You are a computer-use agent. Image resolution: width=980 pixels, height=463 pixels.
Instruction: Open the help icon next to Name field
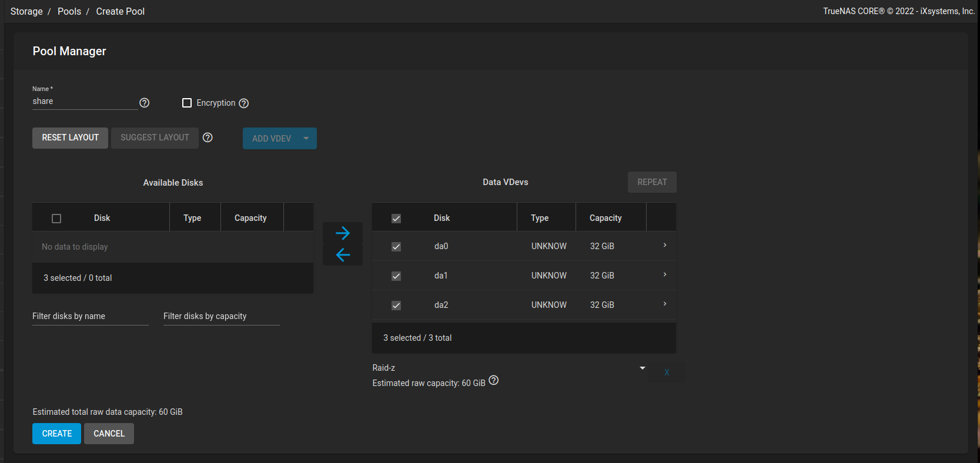point(145,103)
